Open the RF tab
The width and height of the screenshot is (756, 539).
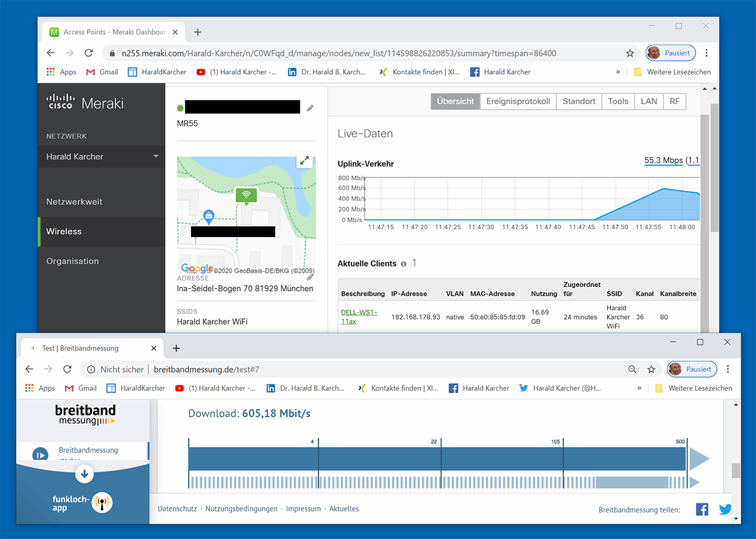click(675, 101)
